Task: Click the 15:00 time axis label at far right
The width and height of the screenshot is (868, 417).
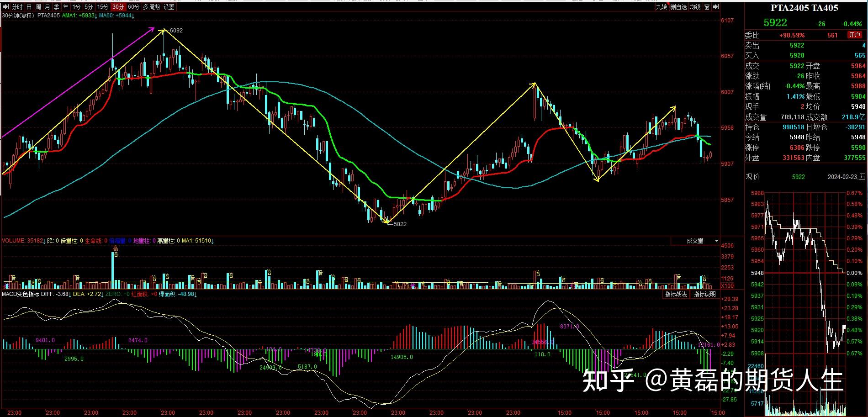Action: (x=718, y=413)
